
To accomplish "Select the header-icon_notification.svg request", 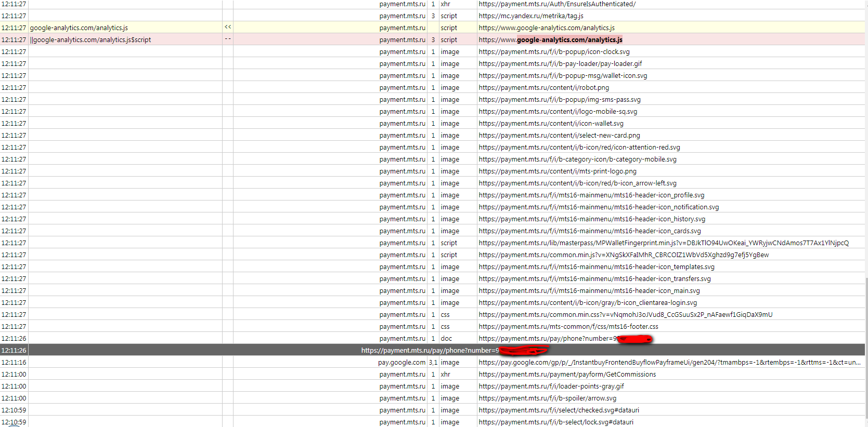I will point(599,207).
